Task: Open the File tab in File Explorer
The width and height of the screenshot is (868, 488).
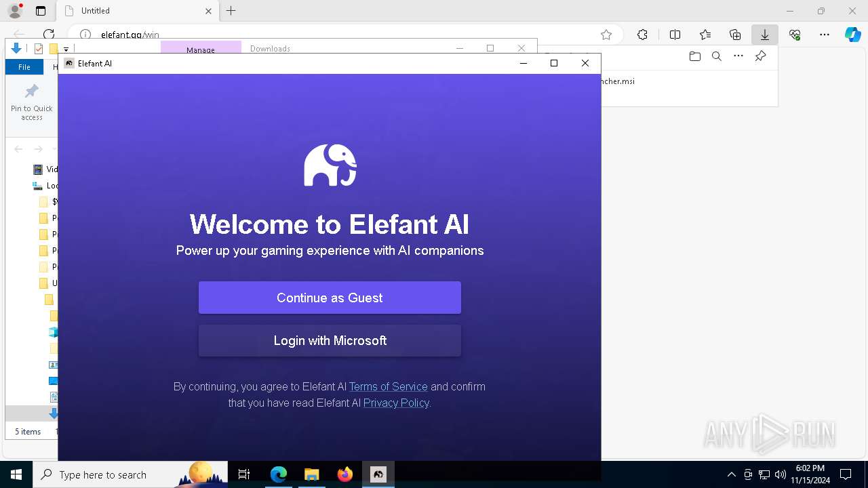Action: point(24,67)
